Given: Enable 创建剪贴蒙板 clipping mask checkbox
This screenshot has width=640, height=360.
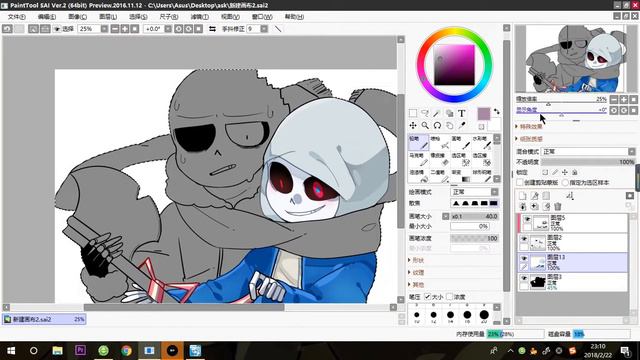Looking at the screenshot, I should pyautogui.click(x=520, y=182).
